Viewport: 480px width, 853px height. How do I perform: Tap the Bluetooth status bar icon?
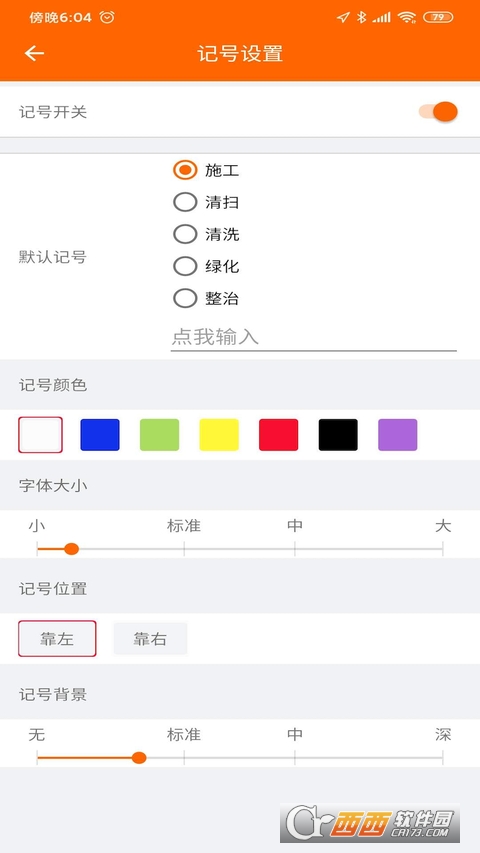(x=361, y=17)
